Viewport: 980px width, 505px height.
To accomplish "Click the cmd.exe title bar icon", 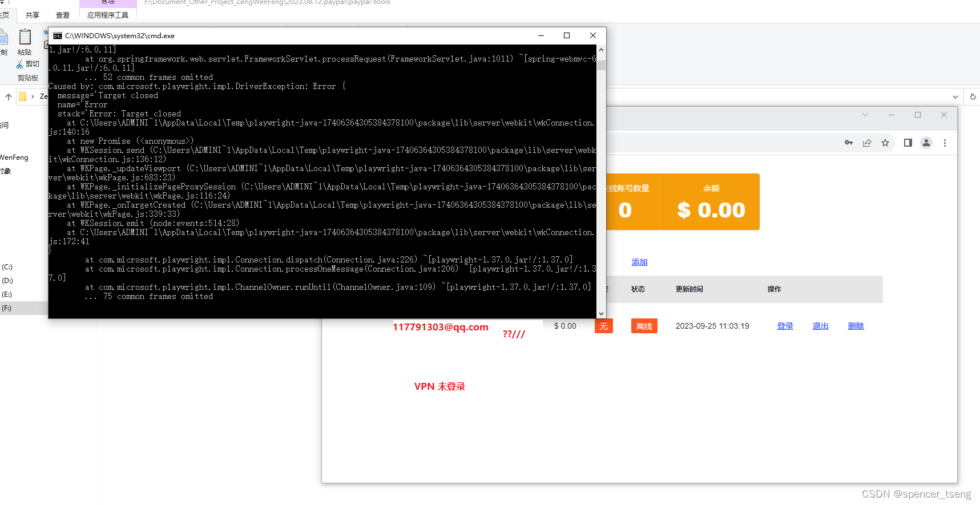I will pos(58,35).
